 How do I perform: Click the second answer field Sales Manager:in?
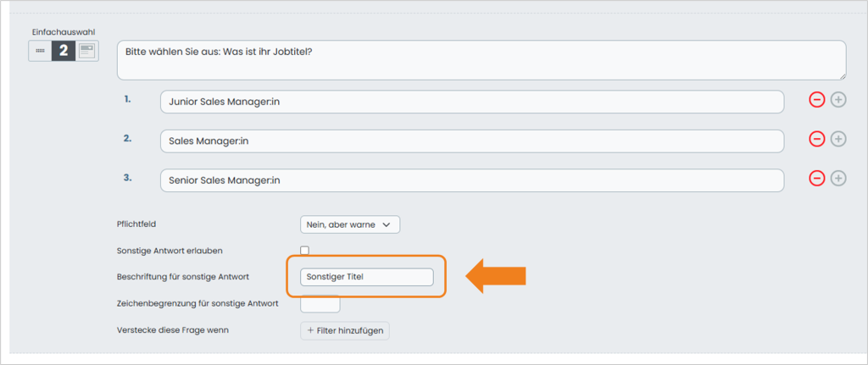(x=472, y=141)
